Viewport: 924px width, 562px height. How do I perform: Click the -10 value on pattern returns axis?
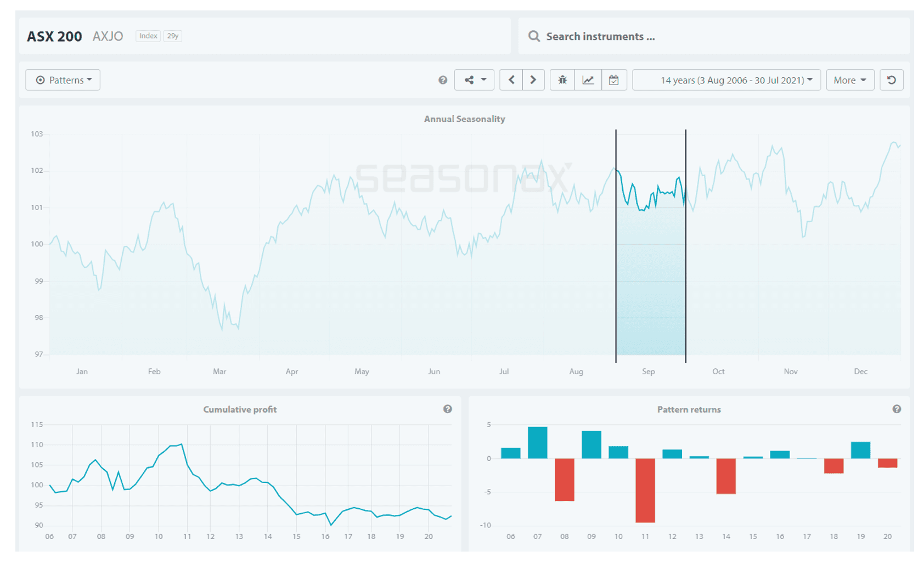point(486,525)
